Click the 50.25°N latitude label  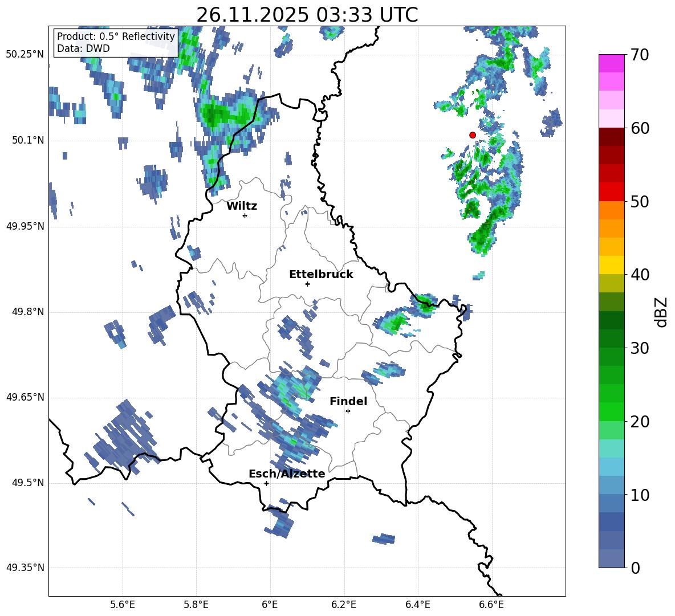tap(25, 55)
